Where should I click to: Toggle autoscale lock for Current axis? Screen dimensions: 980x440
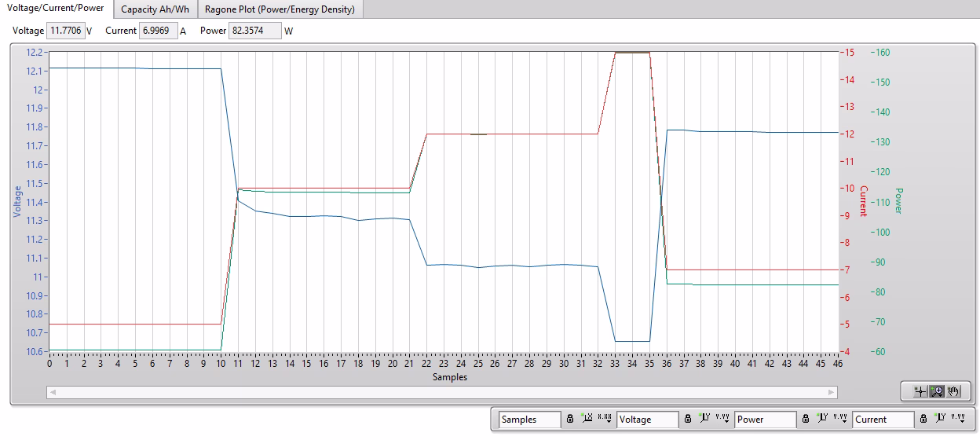(x=923, y=419)
